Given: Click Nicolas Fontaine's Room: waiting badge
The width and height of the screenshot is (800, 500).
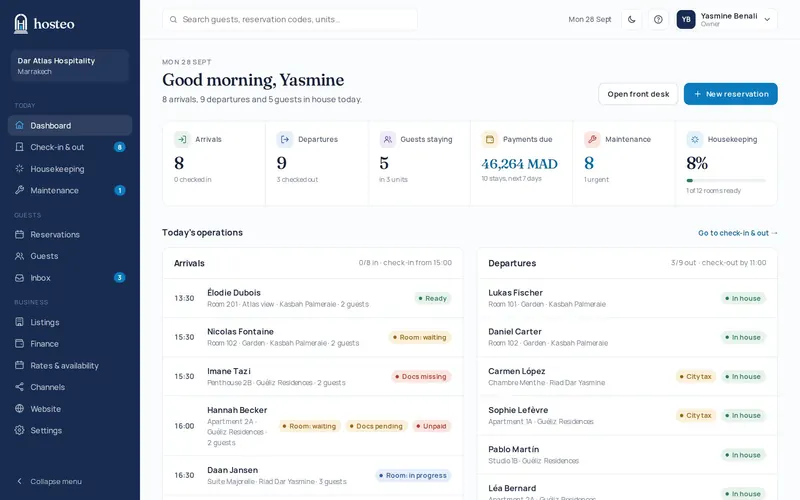Looking at the screenshot, I should click(x=420, y=337).
